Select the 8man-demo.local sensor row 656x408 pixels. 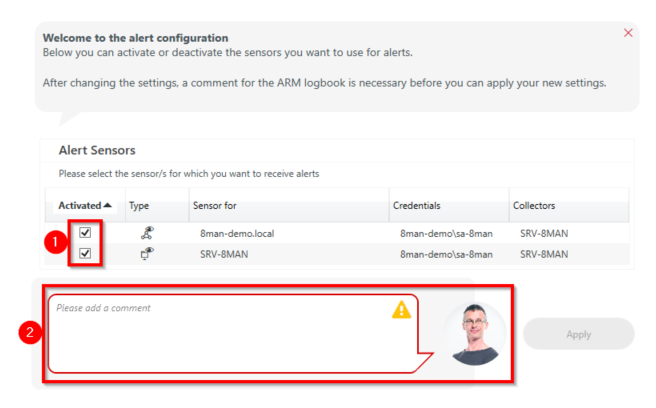click(x=238, y=232)
